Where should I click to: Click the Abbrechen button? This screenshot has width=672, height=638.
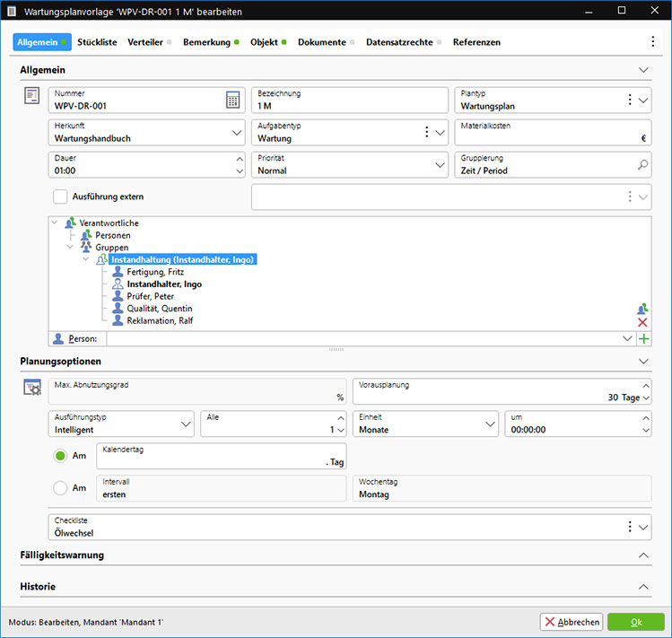pyautogui.click(x=572, y=622)
